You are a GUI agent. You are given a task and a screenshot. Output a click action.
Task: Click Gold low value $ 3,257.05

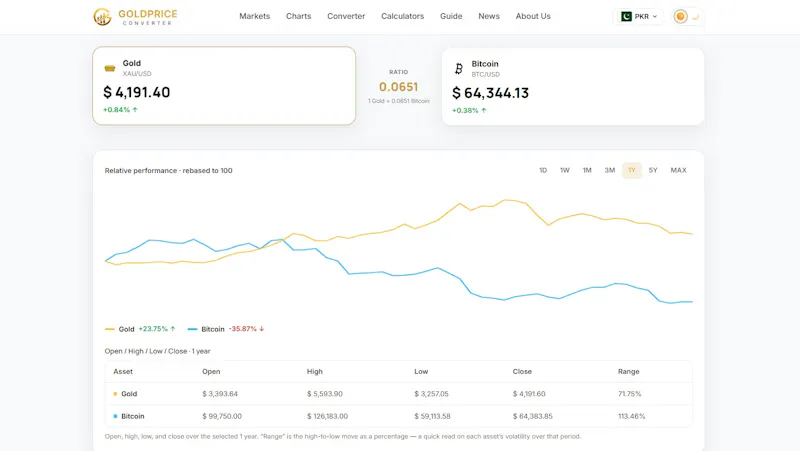431,394
